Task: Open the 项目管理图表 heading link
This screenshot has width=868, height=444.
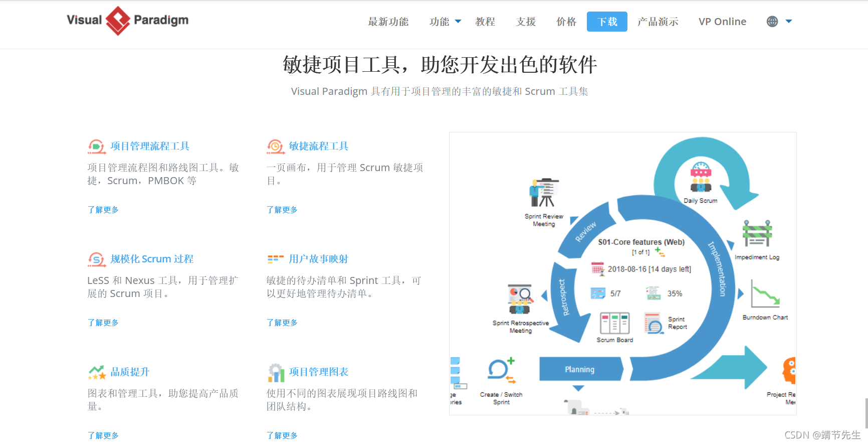Action: 319,372
